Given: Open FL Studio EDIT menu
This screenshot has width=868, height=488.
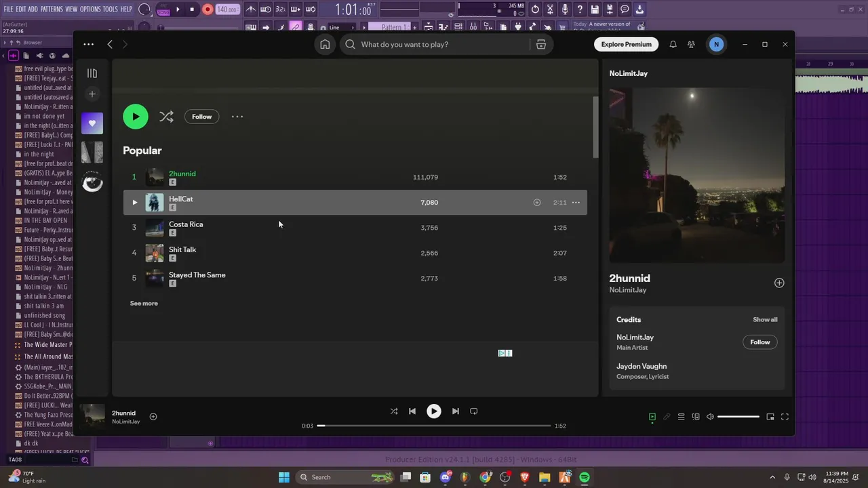Looking at the screenshot, I should point(21,9).
